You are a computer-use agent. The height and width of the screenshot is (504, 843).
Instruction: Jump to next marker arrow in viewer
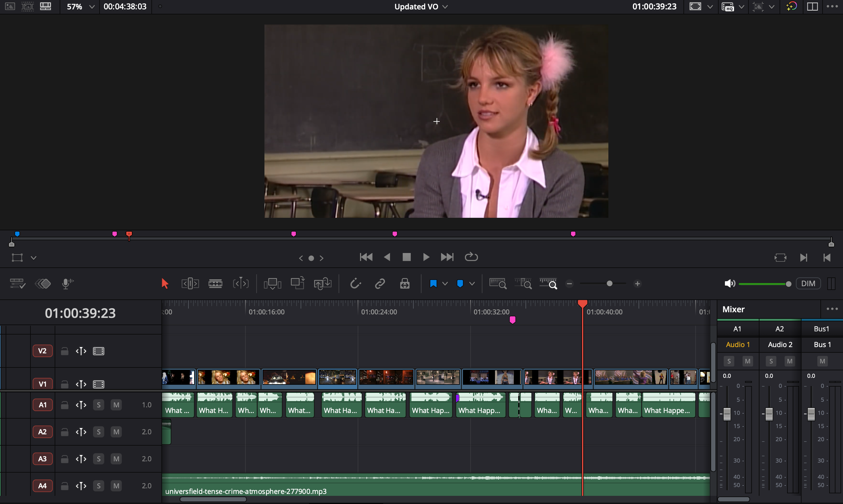322,258
